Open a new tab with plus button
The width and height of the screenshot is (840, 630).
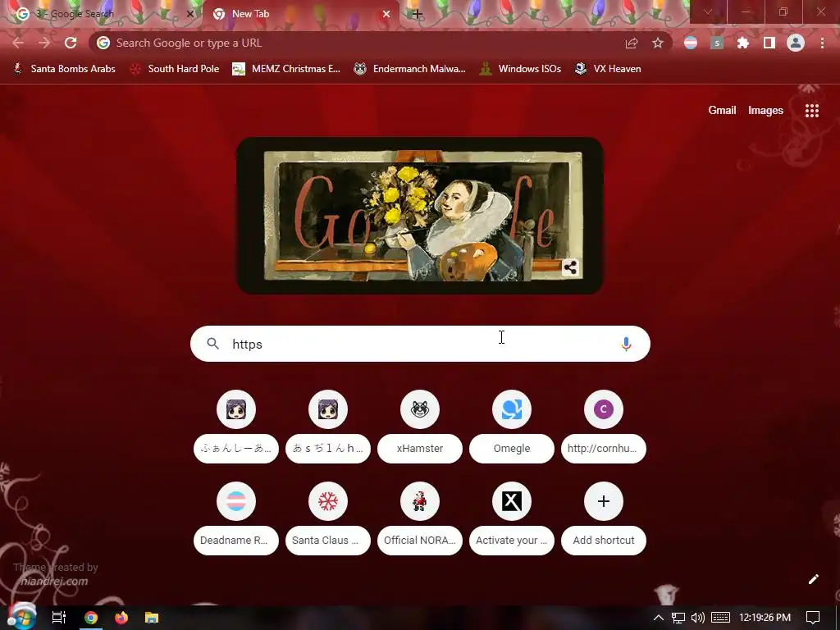[418, 14]
